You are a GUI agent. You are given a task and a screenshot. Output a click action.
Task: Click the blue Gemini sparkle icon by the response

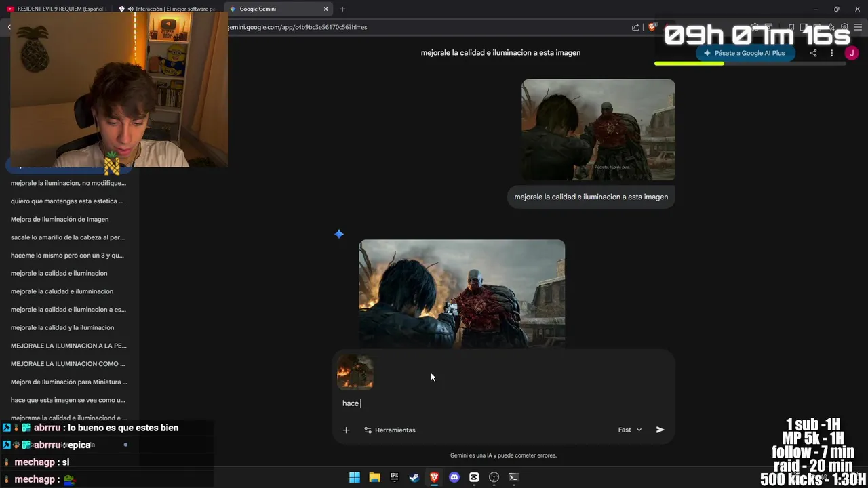[x=339, y=234]
